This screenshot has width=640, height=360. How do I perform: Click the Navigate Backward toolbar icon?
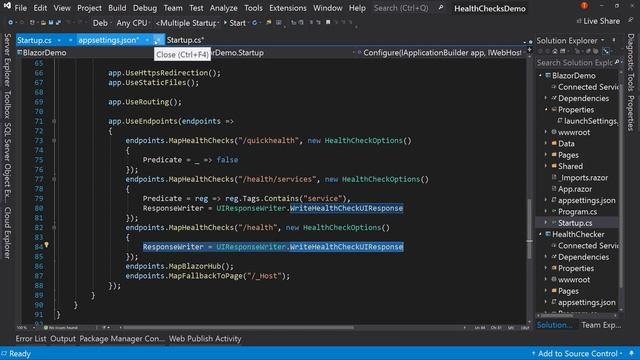point(10,23)
